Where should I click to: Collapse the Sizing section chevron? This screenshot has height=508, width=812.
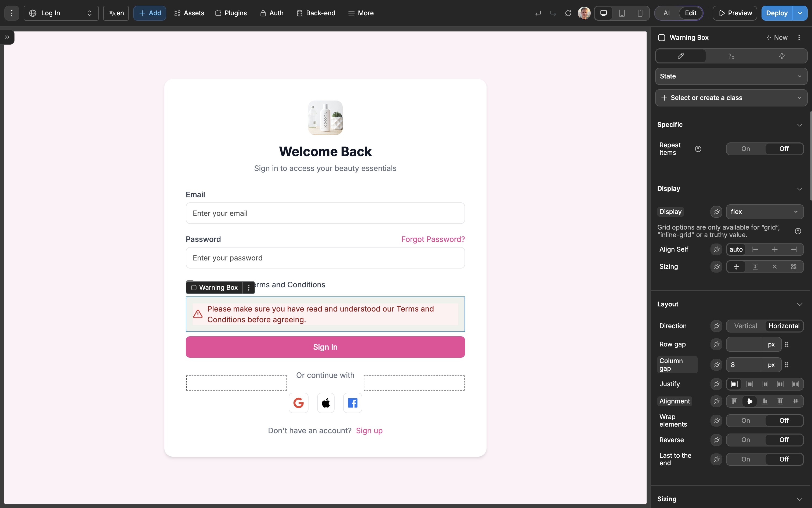click(799, 499)
